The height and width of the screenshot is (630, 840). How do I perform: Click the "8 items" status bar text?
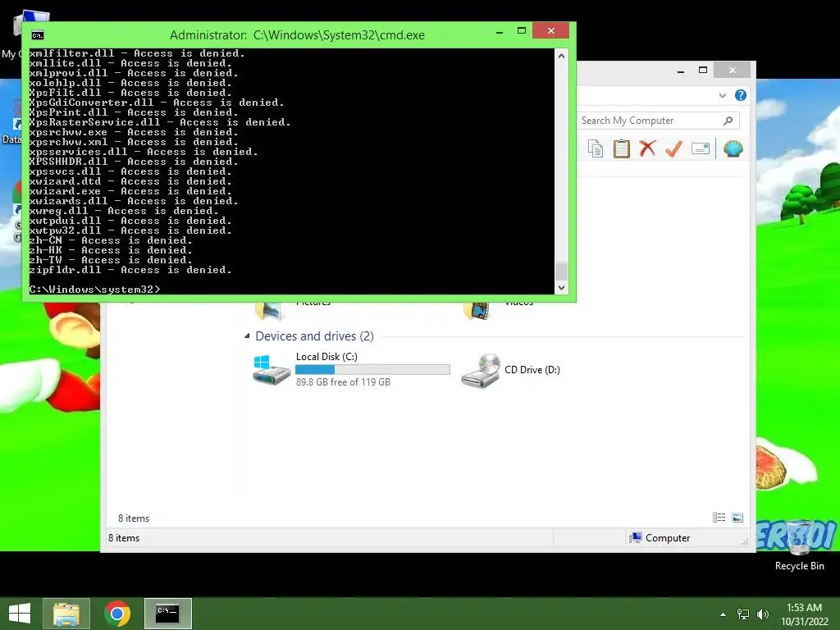point(124,538)
